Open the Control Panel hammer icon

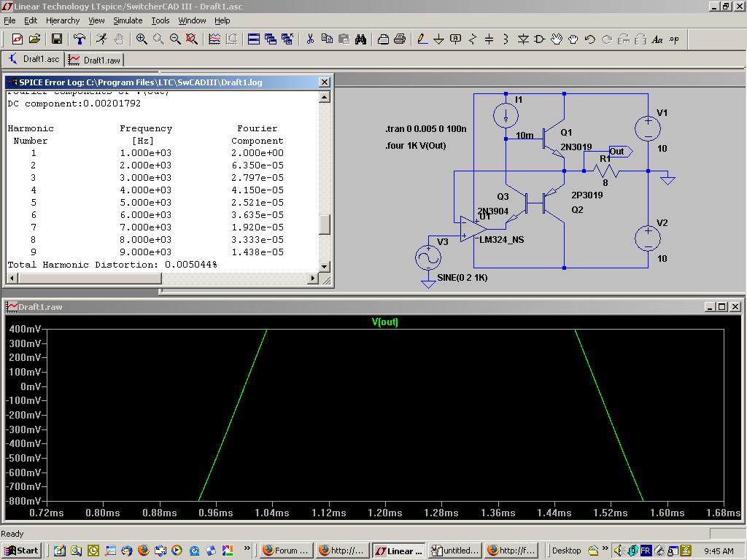pos(80,39)
